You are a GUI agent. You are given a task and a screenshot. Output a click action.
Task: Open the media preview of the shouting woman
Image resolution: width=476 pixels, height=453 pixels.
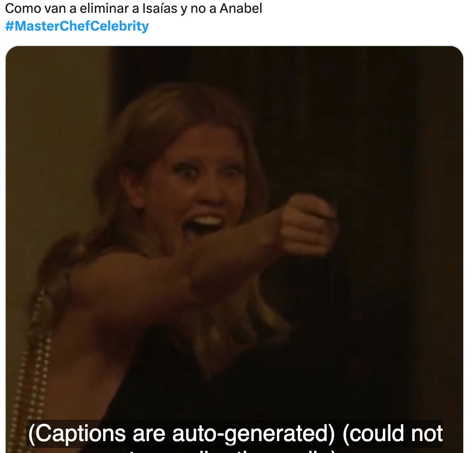point(234,249)
